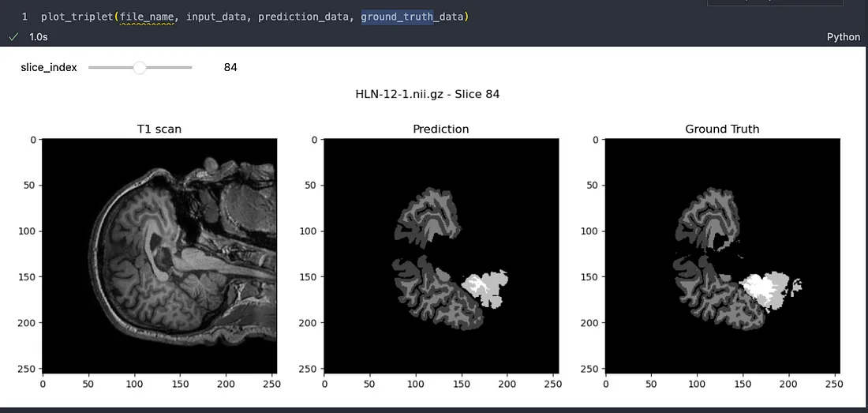Click the green execution success checkmark
868x413 pixels.
tap(13, 37)
